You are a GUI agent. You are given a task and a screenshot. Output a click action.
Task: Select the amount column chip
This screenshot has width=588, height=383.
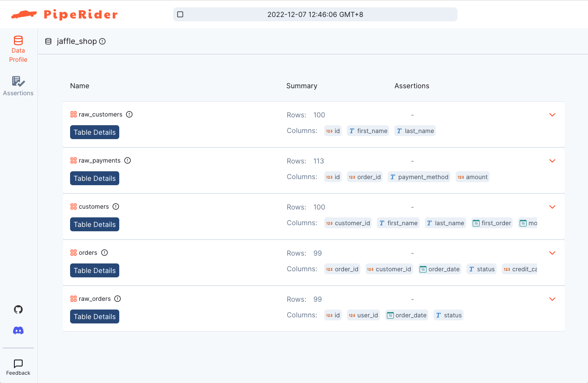tap(473, 177)
